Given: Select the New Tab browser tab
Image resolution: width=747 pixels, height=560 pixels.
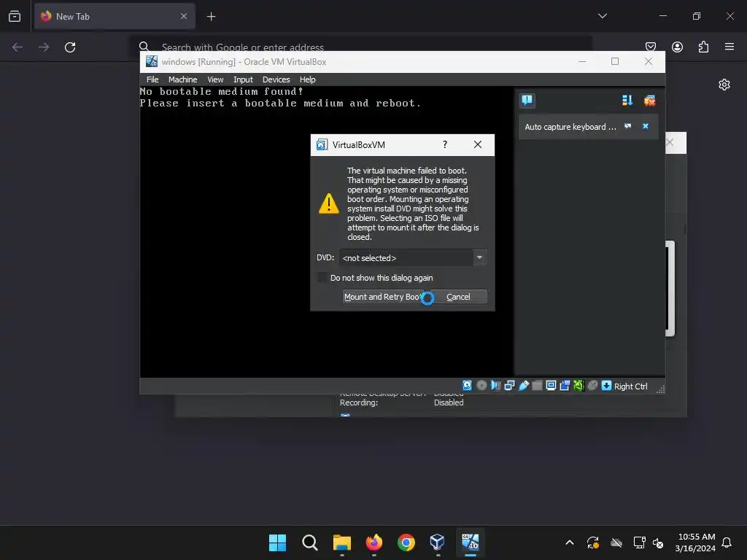Looking at the screenshot, I should coord(115,16).
